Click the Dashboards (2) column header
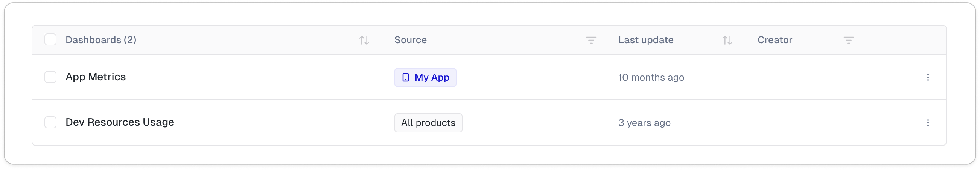The image size is (980, 170). pyautogui.click(x=101, y=40)
